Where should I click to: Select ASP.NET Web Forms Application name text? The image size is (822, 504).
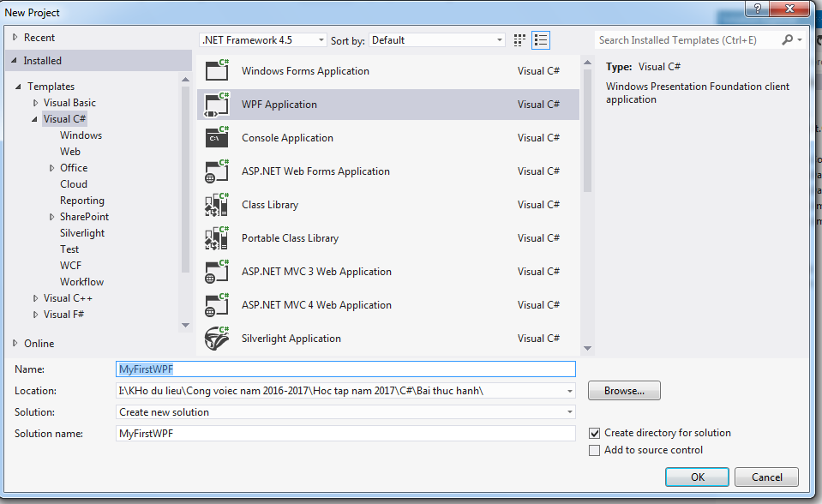[x=315, y=171]
